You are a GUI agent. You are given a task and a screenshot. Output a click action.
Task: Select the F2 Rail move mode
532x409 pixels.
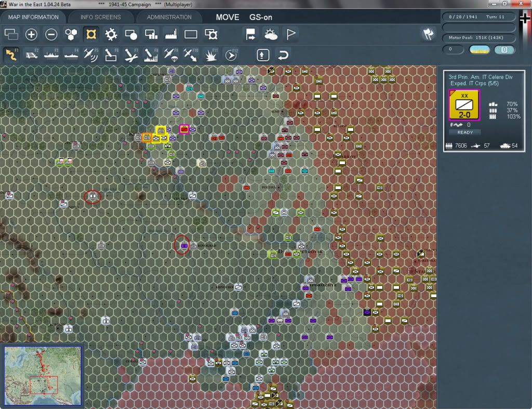pyautogui.click(x=31, y=55)
